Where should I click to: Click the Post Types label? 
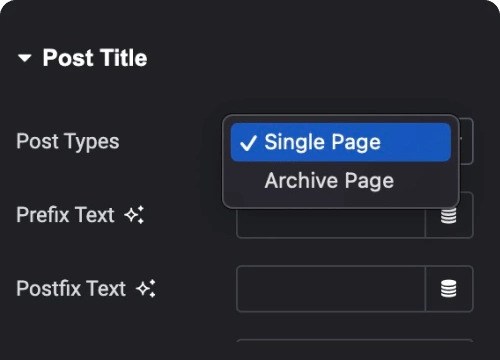point(68,141)
